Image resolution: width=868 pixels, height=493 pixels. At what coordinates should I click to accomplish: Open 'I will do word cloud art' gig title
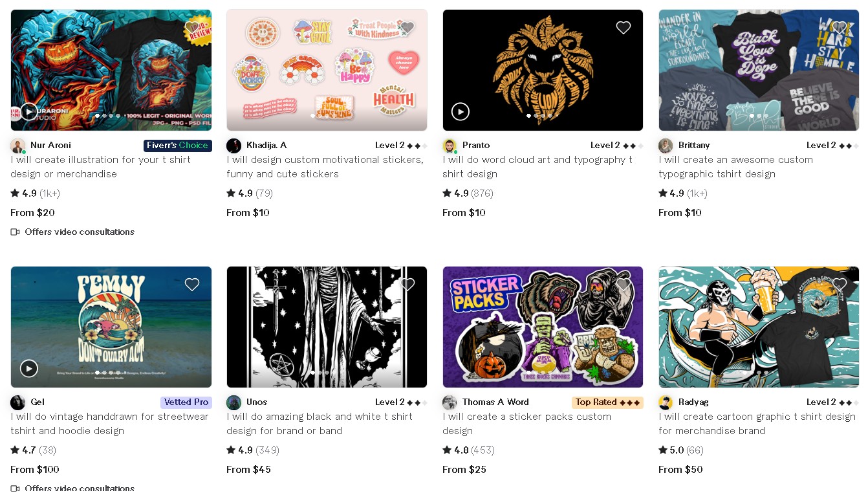pos(537,167)
